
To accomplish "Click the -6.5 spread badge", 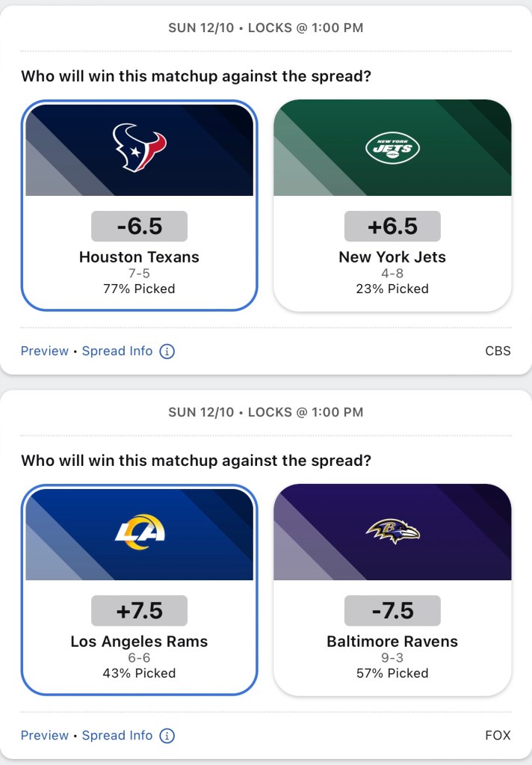I will (x=140, y=226).
